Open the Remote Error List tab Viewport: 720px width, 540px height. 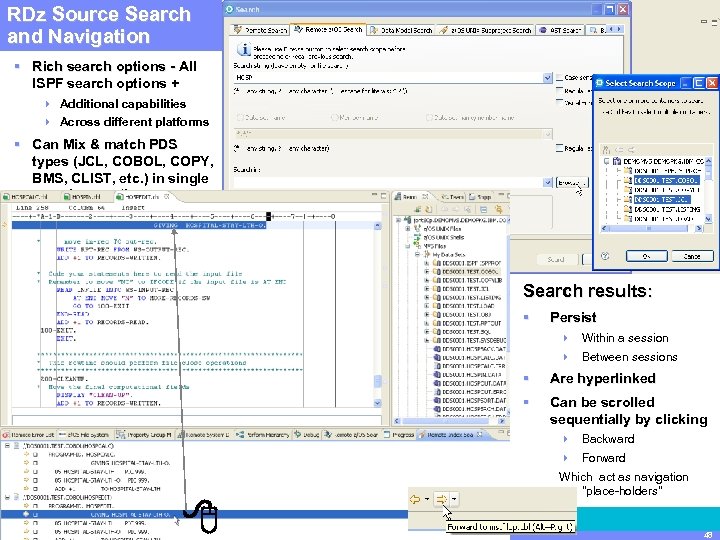[28, 434]
